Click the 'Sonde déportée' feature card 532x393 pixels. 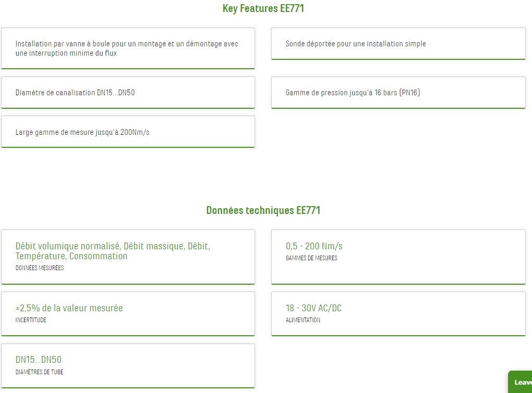pos(398,44)
